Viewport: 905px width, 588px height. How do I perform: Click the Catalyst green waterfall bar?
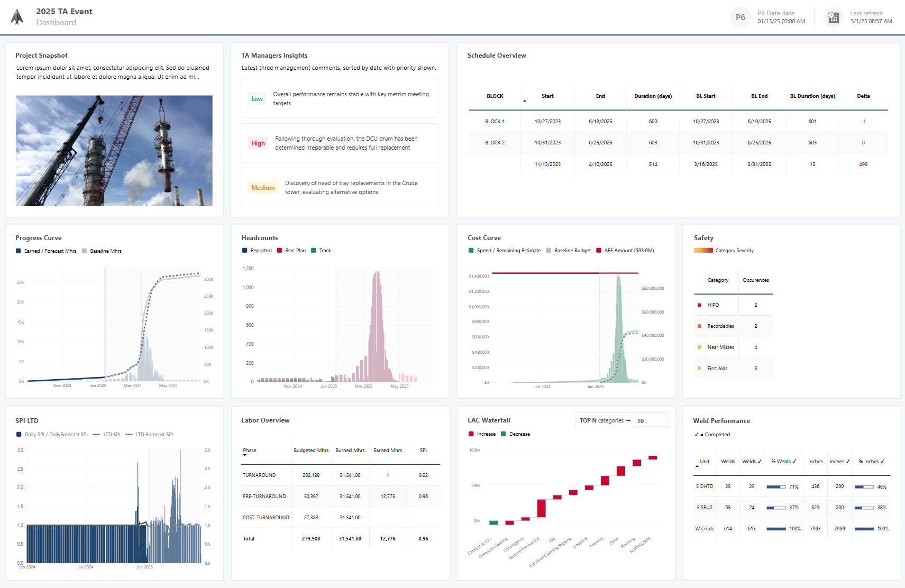click(x=493, y=523)
